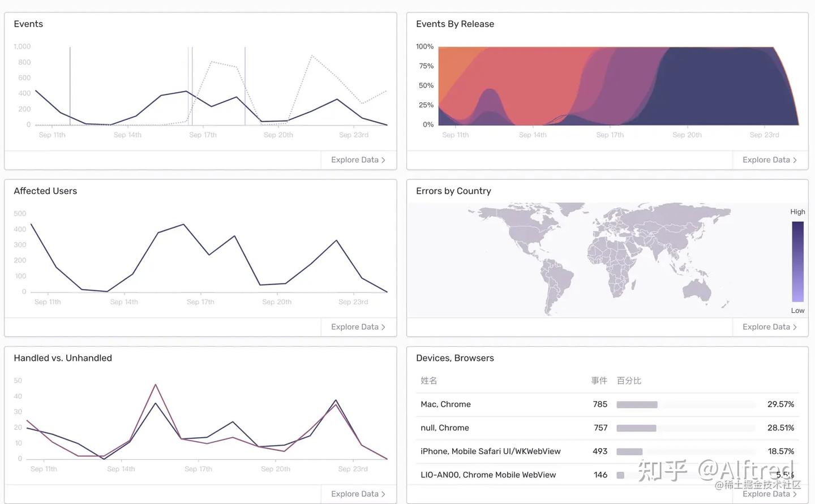Click the chevron beside Events By Release Explore Data
Image resolution: width=815 pixels, height=504 pixels.
795,160
